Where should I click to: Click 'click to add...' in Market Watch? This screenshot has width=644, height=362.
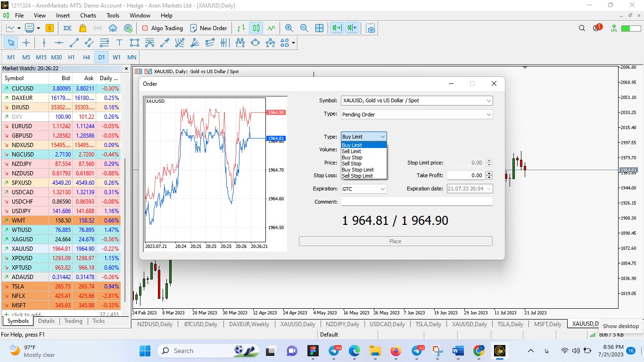pyautogui.click(x=28, y=314)
